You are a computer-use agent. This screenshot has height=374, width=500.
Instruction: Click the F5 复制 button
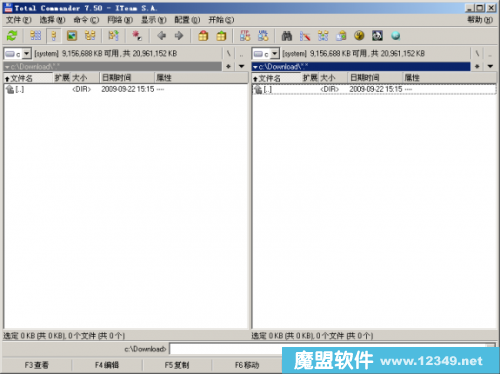tap(177, 365)
